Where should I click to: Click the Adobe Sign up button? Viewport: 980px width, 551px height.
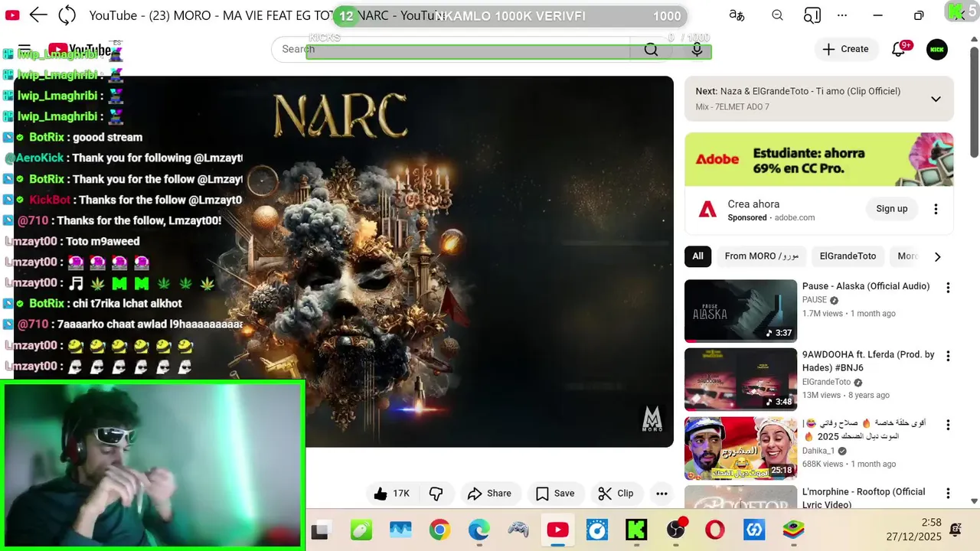(891, 209)
